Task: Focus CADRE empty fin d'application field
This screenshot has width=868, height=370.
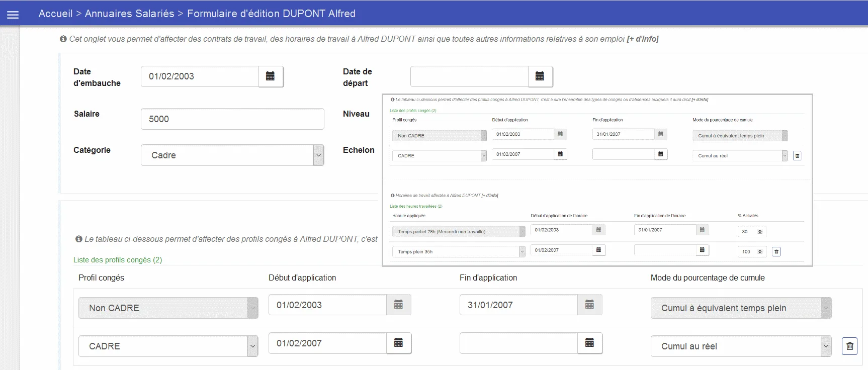Action: point(519,343)
